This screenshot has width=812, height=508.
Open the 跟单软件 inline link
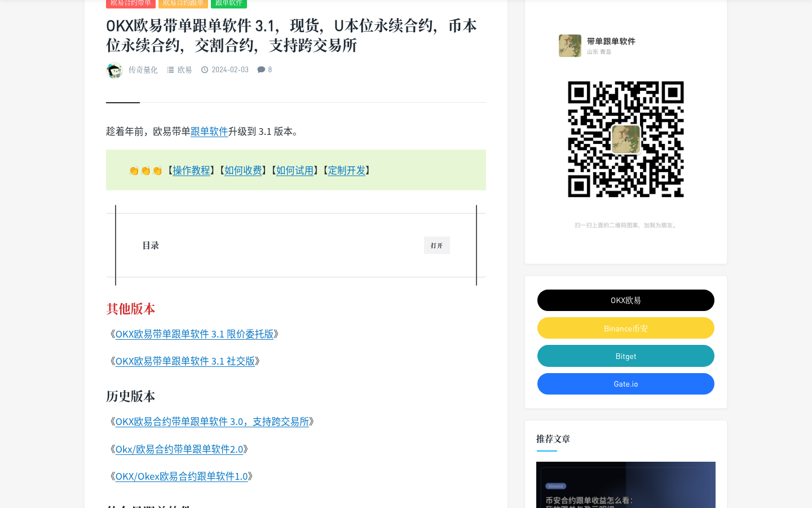[x=209, y=132]
